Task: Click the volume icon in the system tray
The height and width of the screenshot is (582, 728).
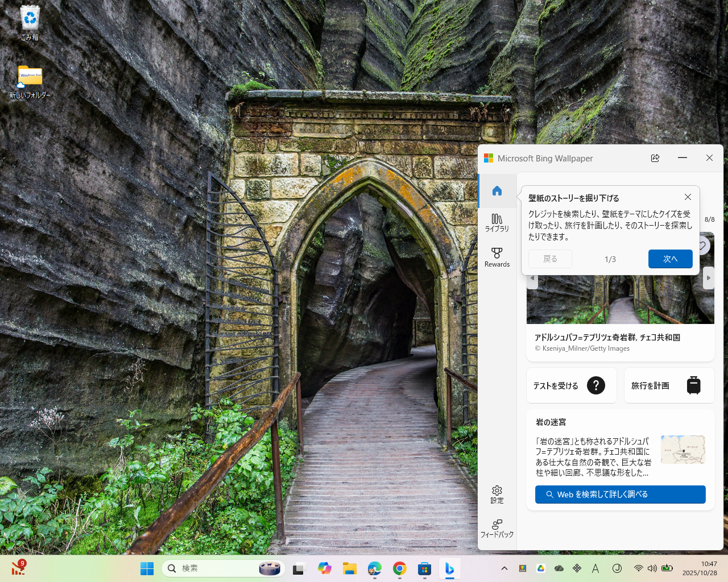Action: [652, 568]
